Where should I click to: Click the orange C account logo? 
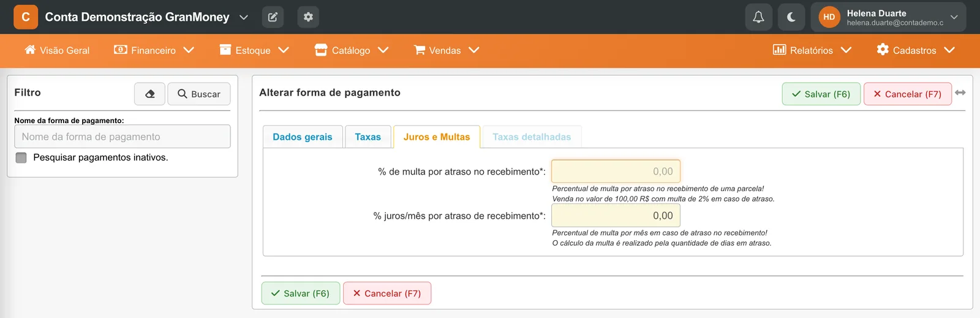coord(26,17)
